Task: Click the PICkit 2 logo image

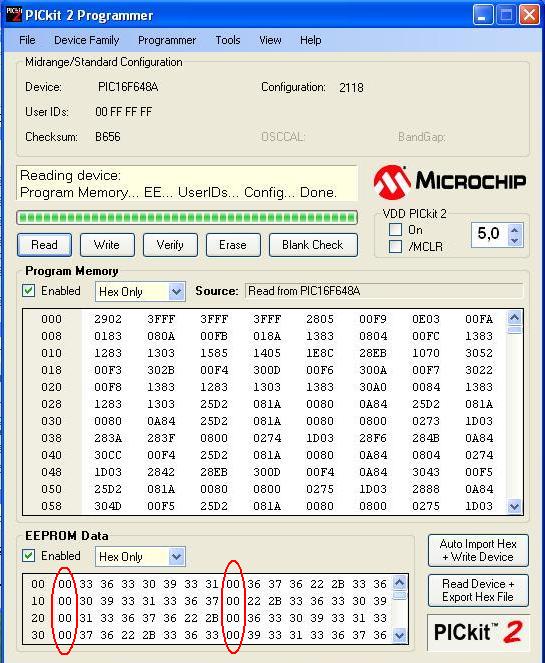Action: 478,633
